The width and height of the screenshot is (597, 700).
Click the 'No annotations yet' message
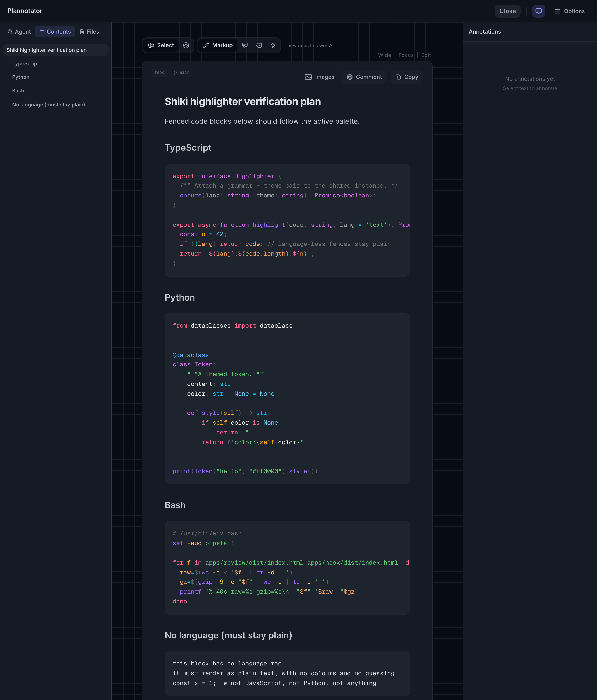click(530, 79)
